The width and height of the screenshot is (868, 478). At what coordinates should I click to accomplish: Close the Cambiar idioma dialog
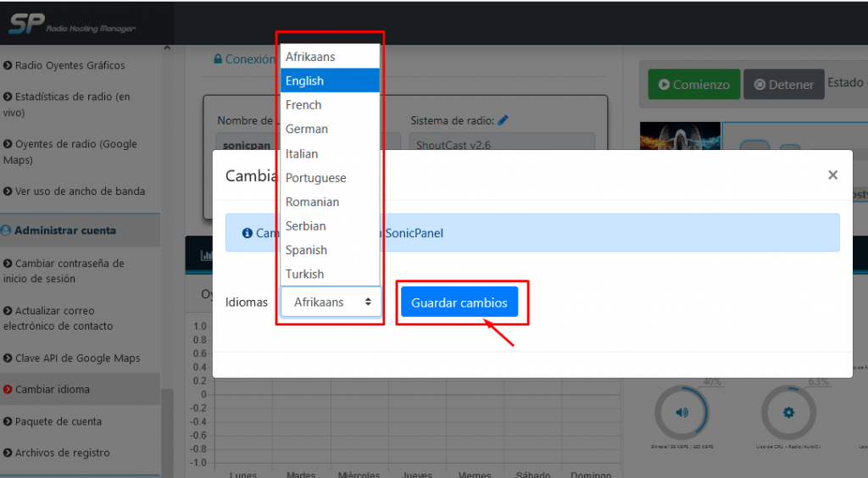[x=832, y=175]
